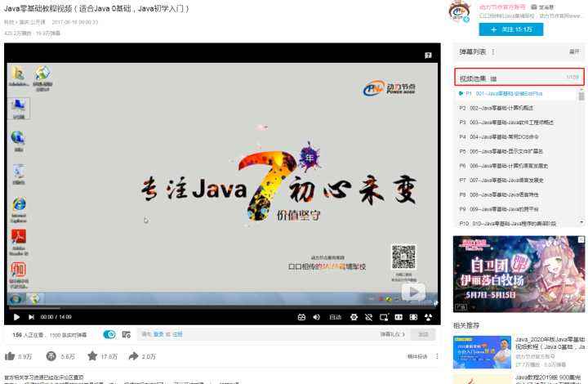Switch to web fullscreen mode icon
This screenshot has height=384, width=588.
tap(413, 317)
